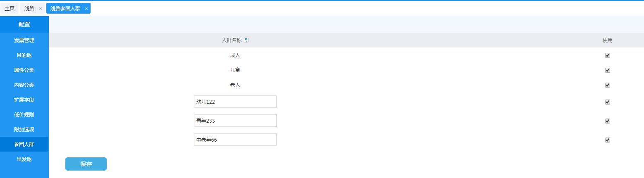Go to 目的地 settings
The image size is (644, 178).
coord(24,55)
